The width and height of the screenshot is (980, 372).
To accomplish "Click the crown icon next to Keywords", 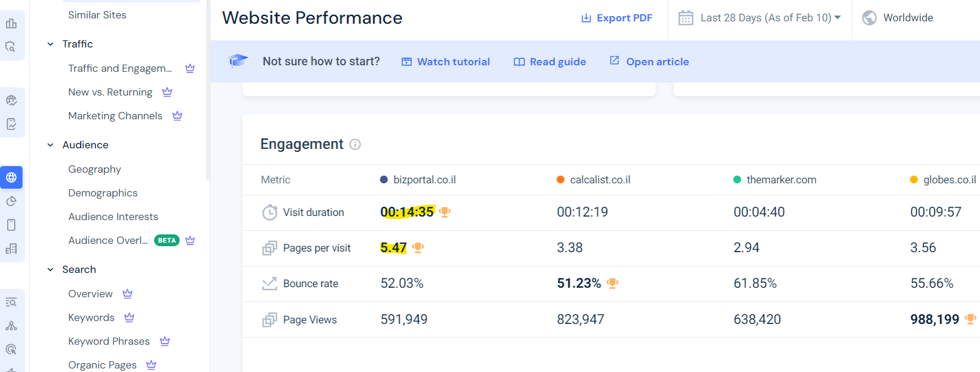I will click(x=129, y=317).
